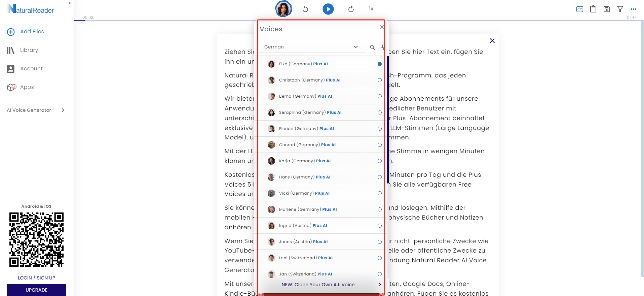Click the Android & iOS QR code
Screen dimensions: 644x296
pos(36,239)
